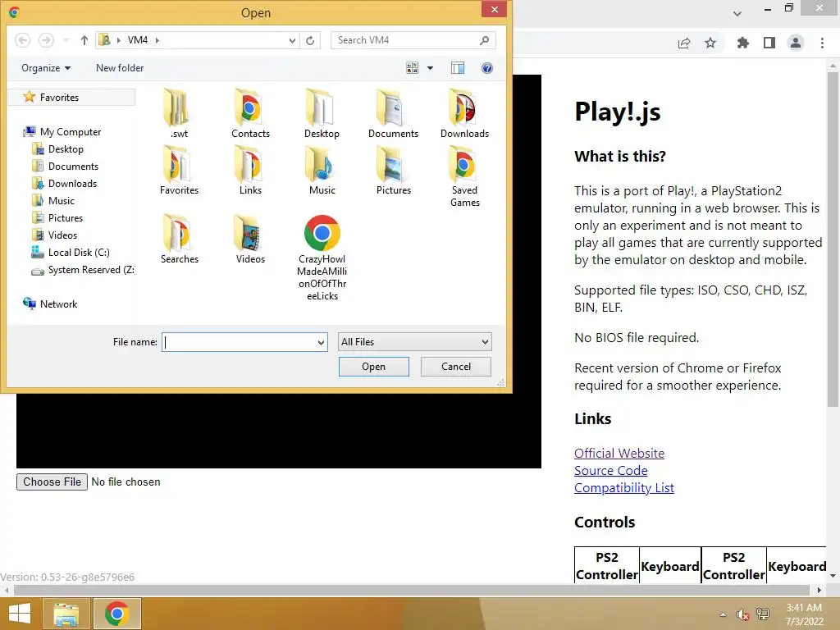The width and height of the screenshot is (840, 630).
Task: Cancel the Open dialog
Action: point(456,367)
